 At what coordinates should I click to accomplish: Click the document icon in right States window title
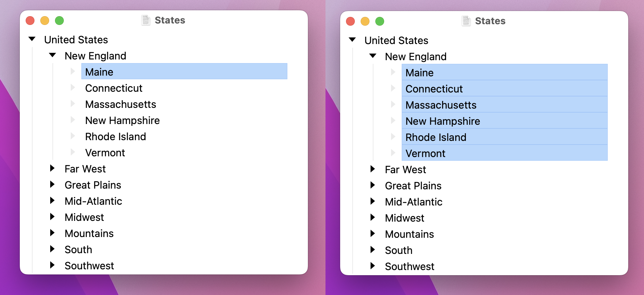pos(466,21)
